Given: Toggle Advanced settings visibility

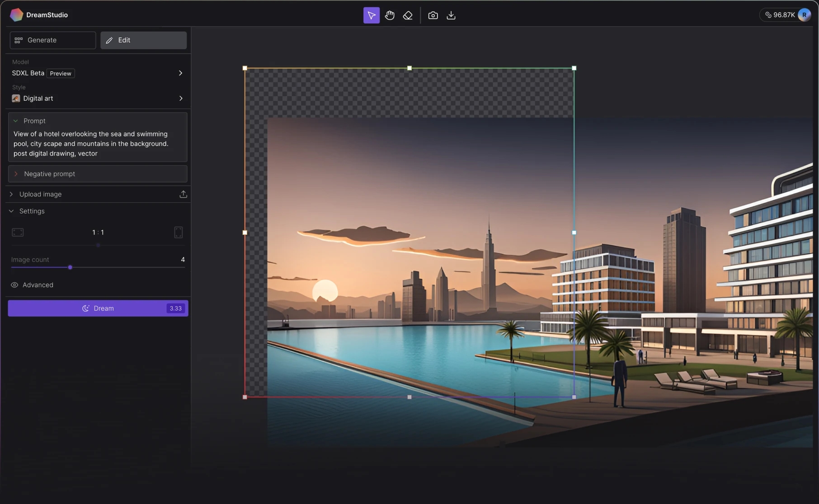Looking at the screenshot, I should point(14,285).
